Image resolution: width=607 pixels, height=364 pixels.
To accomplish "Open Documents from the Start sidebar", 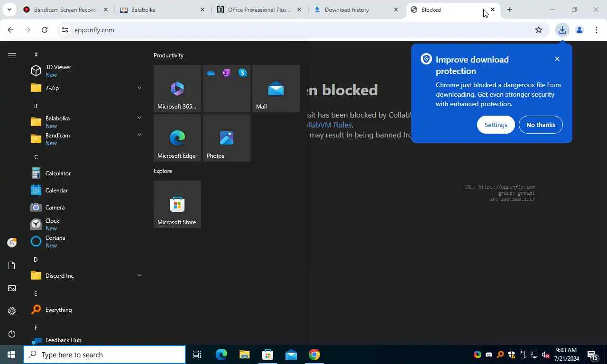I will tap(12, 265).
